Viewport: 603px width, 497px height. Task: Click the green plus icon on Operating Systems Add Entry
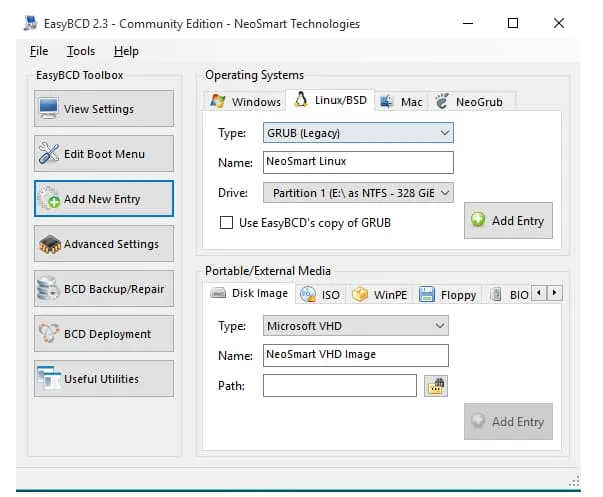[x=478, y=220]
